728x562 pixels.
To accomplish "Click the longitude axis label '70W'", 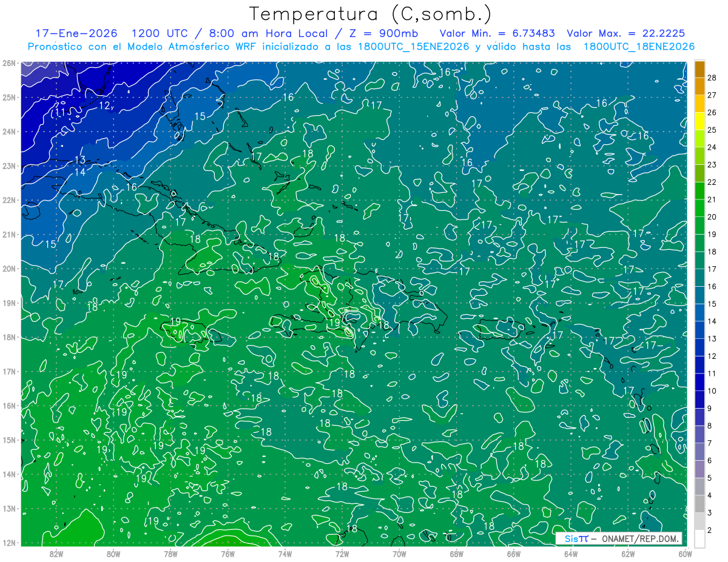I will pyautogui.click(x=399, y=554).
